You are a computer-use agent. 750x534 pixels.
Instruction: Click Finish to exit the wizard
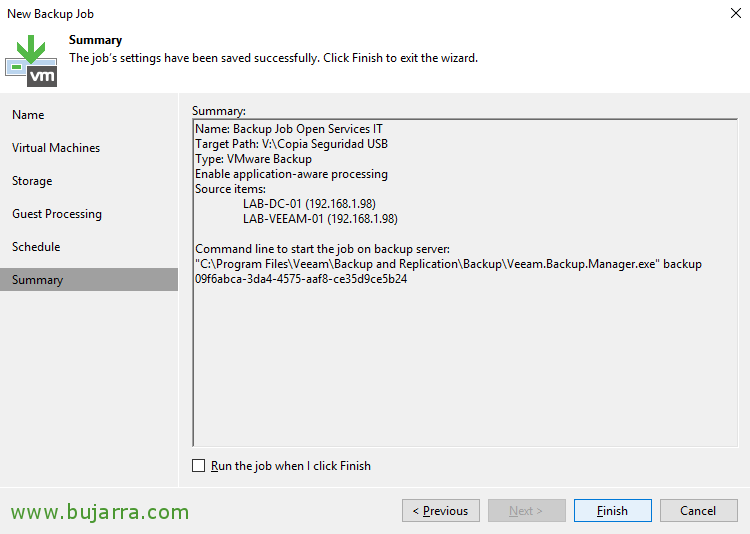click(x=613, y=511)
